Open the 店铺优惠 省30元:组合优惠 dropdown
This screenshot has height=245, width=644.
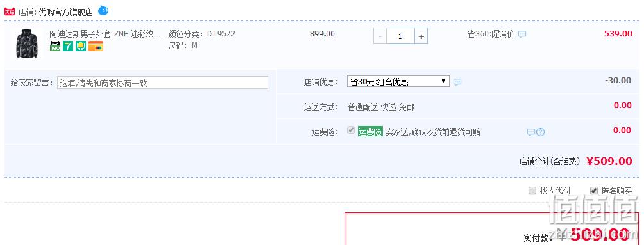tap(399, 81)
